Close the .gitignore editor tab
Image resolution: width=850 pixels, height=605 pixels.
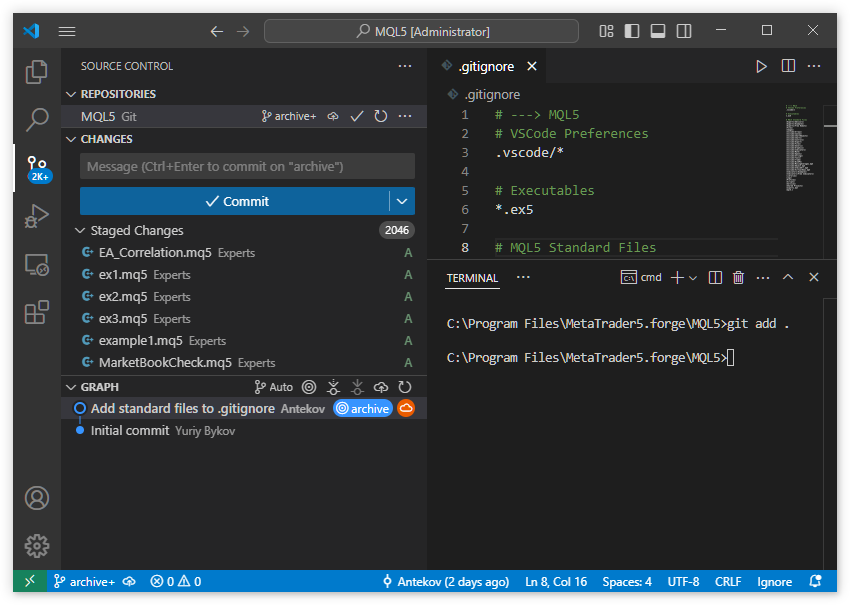pyautogui.click(x=532, y=66)
